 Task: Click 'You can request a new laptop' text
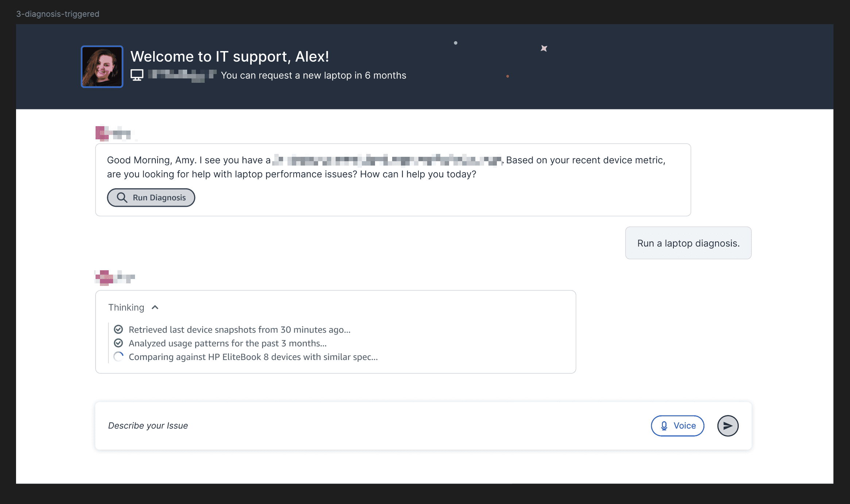coord(313,75)
